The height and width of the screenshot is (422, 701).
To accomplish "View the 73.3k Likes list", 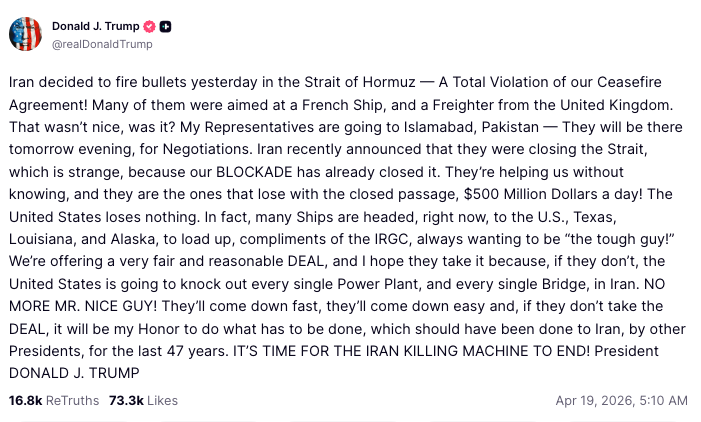I will point(143,400).
